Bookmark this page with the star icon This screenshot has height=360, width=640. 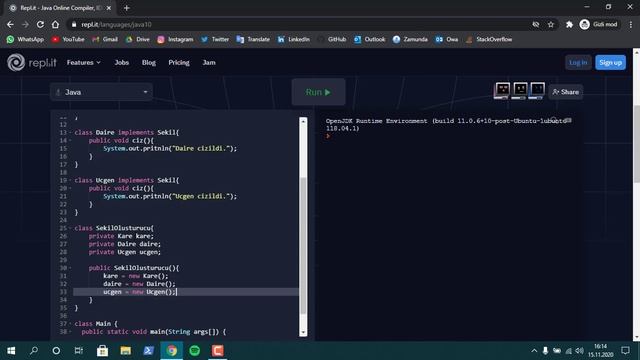pyautogui.click(x=551, y=24)
